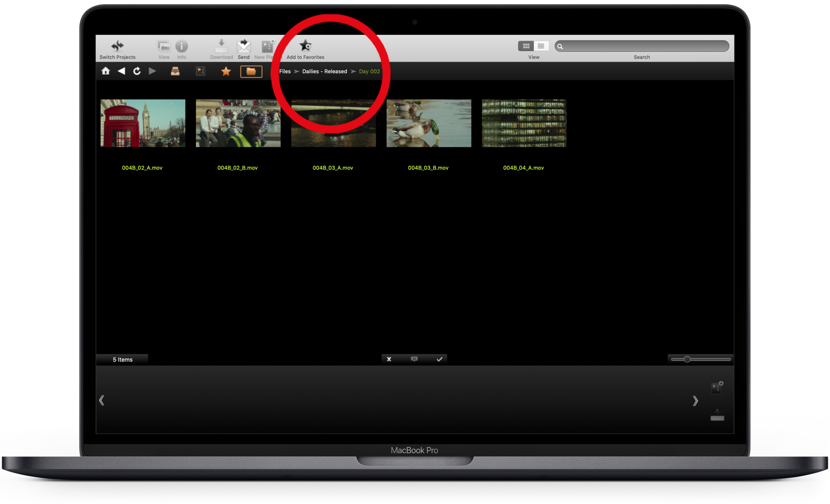Toggle the orange Files folder section
The height and width of the screenshot is (504, 830).
click(x=251, y=72)
